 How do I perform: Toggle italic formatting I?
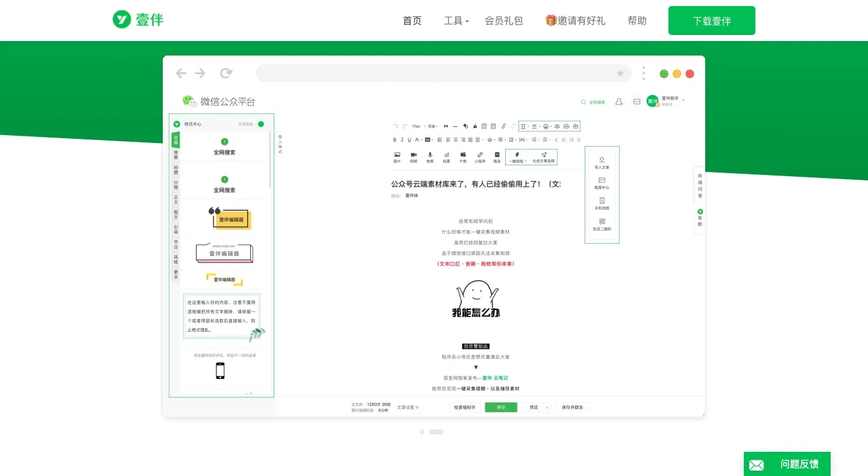click(x=402, y=139)
